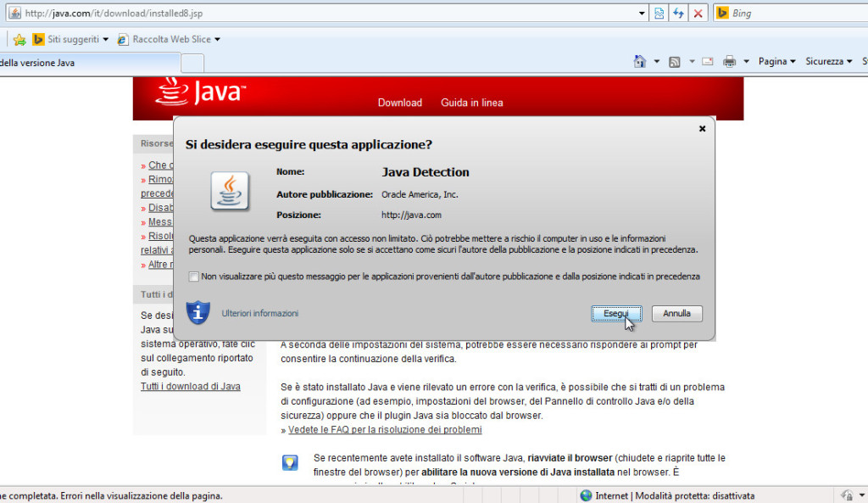868x503 pixels.
Task: Click the Home page icon
Action: [640, 61]
